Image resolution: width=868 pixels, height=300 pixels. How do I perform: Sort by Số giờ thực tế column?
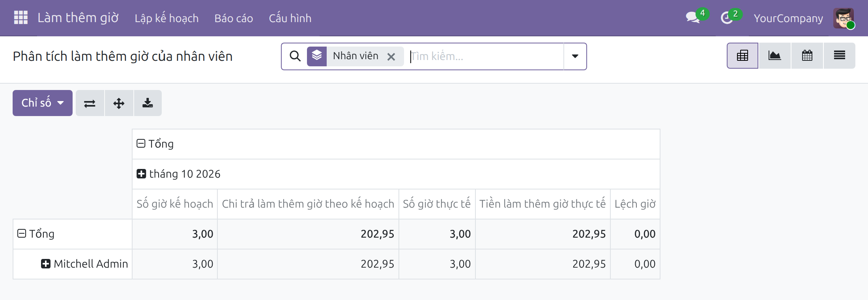pyautogui.click(x=437, y=204)
